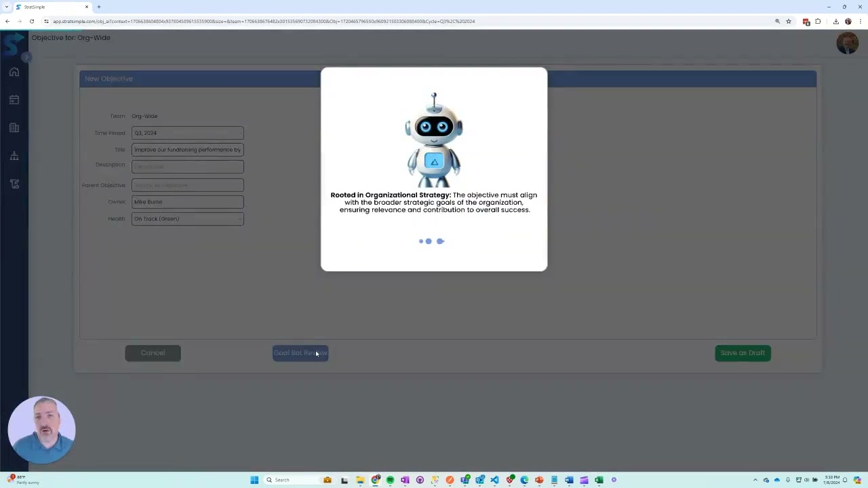
Task: Open the org hierarchy icon in sidebar
Action: coord(14,156)
